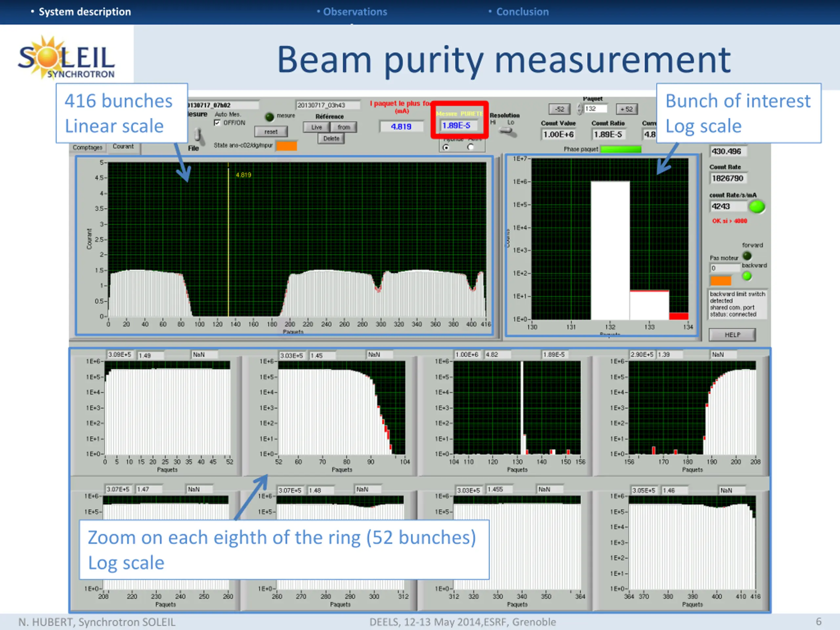Image resolution: width=840 pixels, height=630 pixels.
Task: Toggle the Auto Mes. OFF/ON checkbox
Action: 217,123
